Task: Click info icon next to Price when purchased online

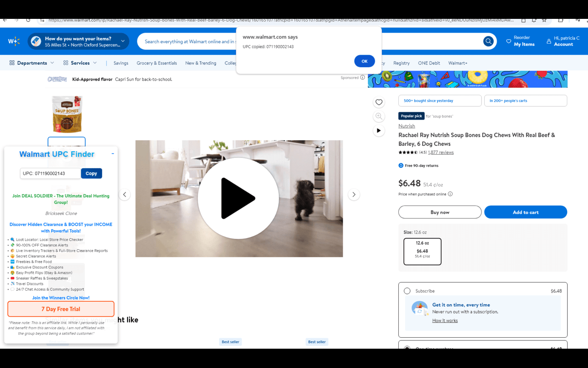Action: coord(450,194)
